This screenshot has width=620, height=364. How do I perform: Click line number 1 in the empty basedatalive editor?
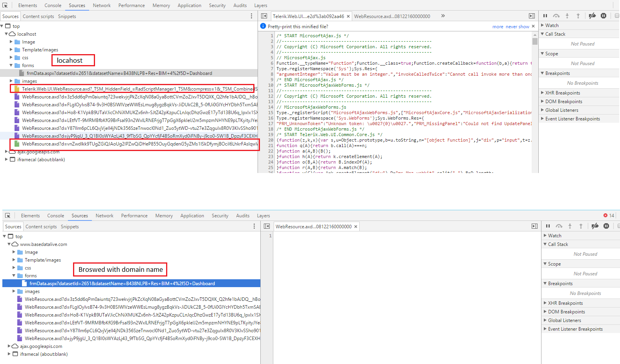(270, 236)
